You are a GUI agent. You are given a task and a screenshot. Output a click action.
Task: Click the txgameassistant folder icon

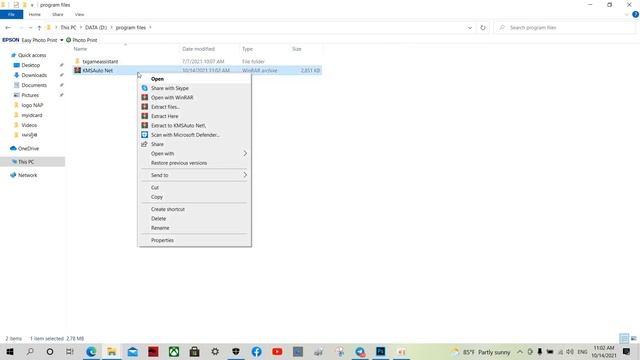click(78, 61)
